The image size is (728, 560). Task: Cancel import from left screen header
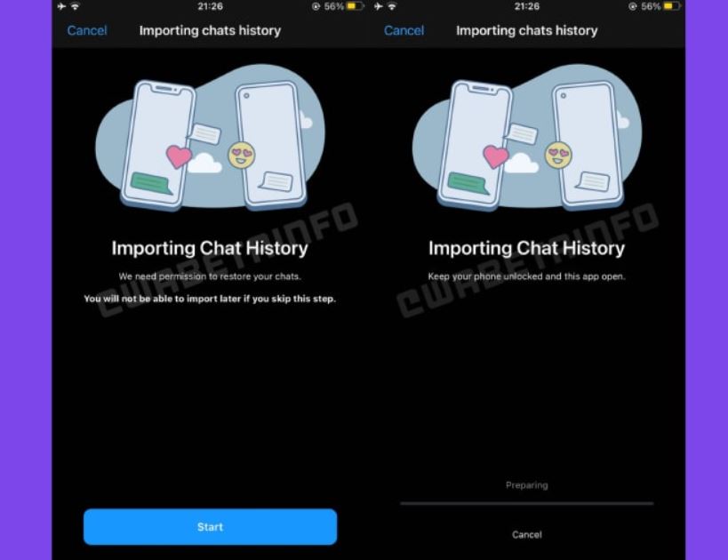click(x=87, y=30)
